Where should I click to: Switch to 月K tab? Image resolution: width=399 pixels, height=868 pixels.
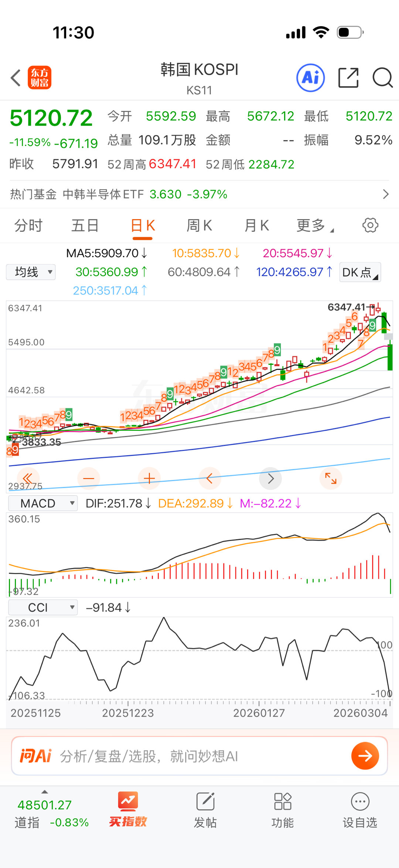pyautogui.click(x=256, y=225)
